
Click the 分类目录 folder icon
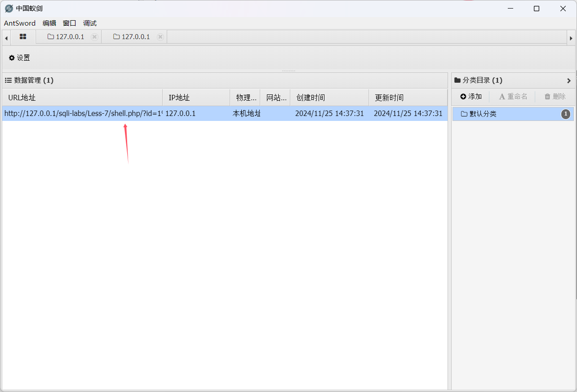tap(457, 80)
